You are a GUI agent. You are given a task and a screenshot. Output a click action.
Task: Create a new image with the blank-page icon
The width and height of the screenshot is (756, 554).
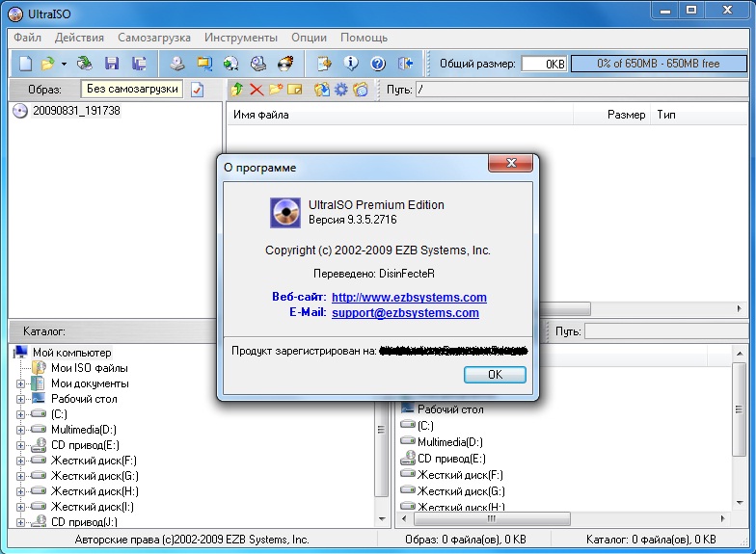pos(25,64)
